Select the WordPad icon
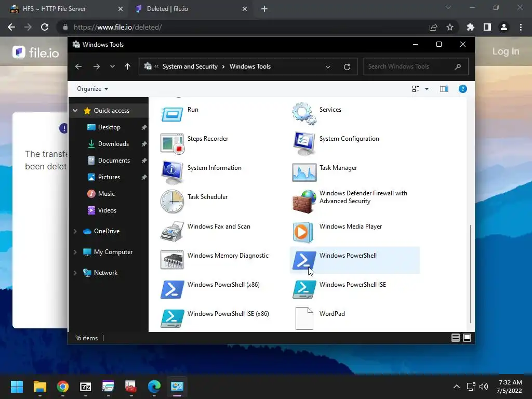The image size is (532, 399). pos(304,318)
